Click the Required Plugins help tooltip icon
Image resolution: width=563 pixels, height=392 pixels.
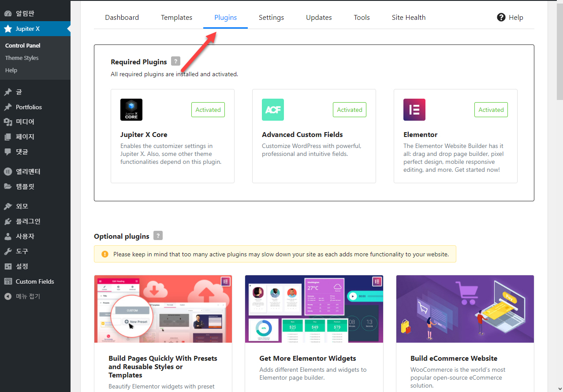(175, 61)
